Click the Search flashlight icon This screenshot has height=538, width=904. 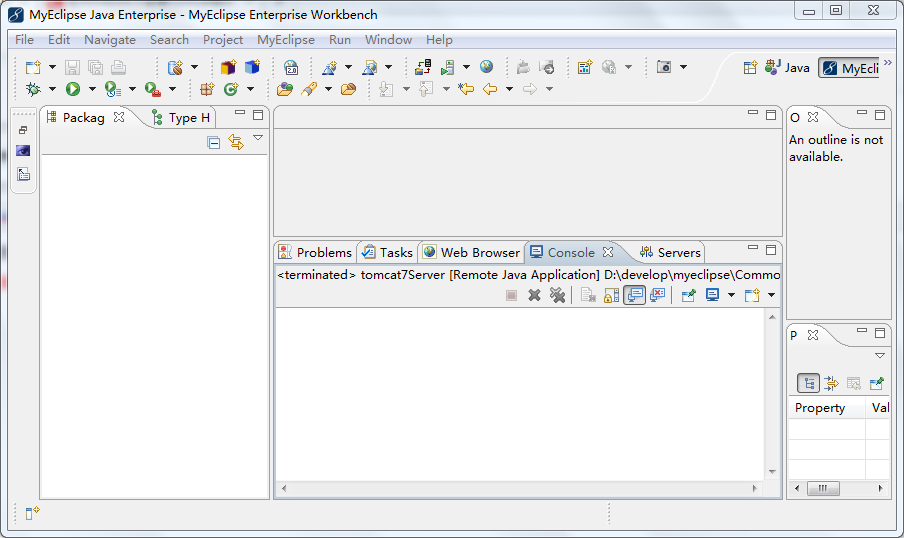[x=309, y=89]
